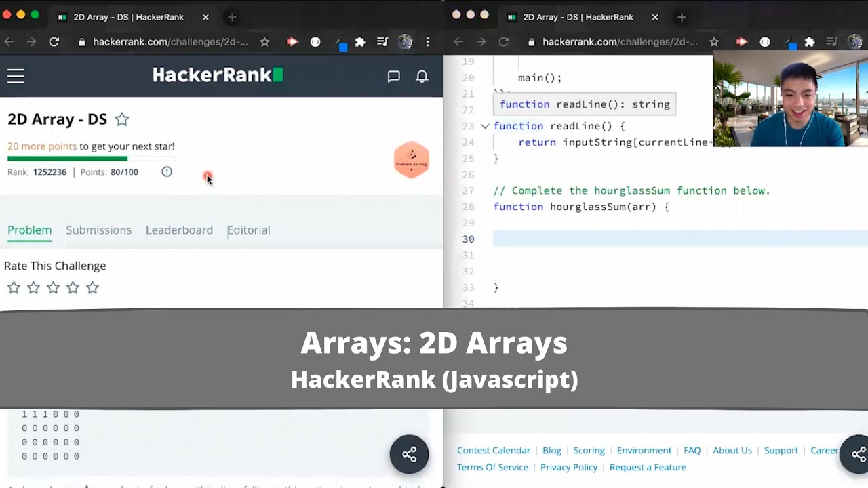
Task: Open the Contest Calendar footer link
Action: click(x=494, y=450)
